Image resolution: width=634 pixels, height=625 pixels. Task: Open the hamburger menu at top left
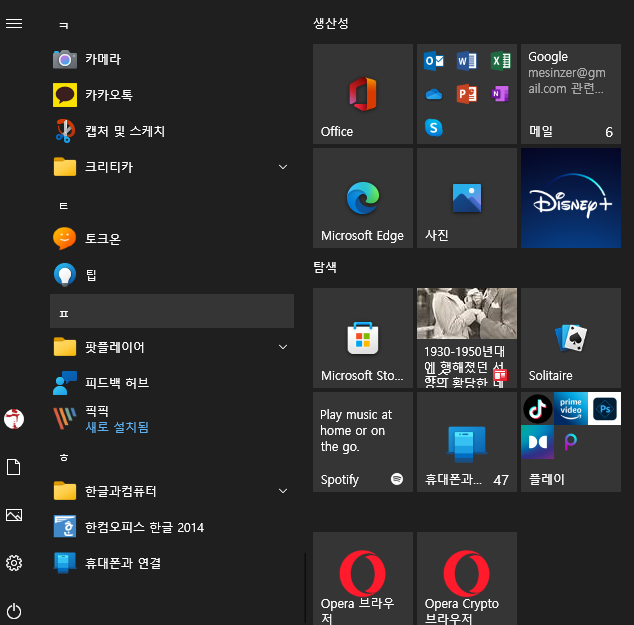pos(14,24)
